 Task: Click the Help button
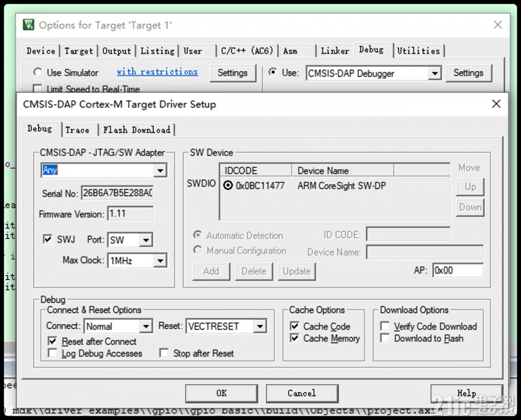pyautogui.click(x=466, y=393)
